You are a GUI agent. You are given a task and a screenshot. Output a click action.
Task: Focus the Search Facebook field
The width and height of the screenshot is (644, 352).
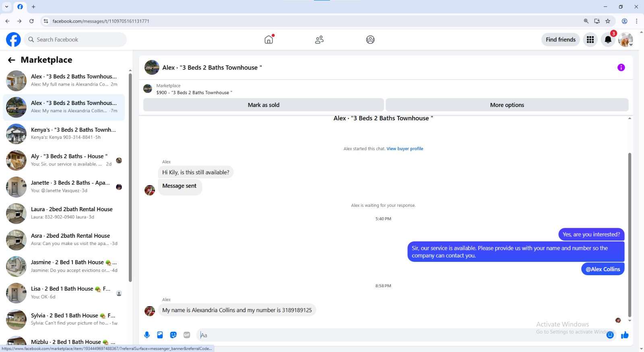point(75,39)
